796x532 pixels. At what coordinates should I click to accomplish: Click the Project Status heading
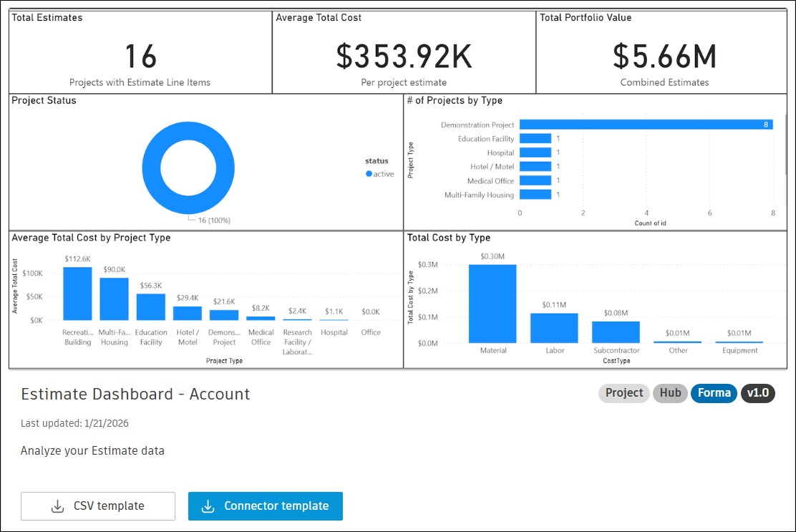pyautogui.click(x=44, y=100)
